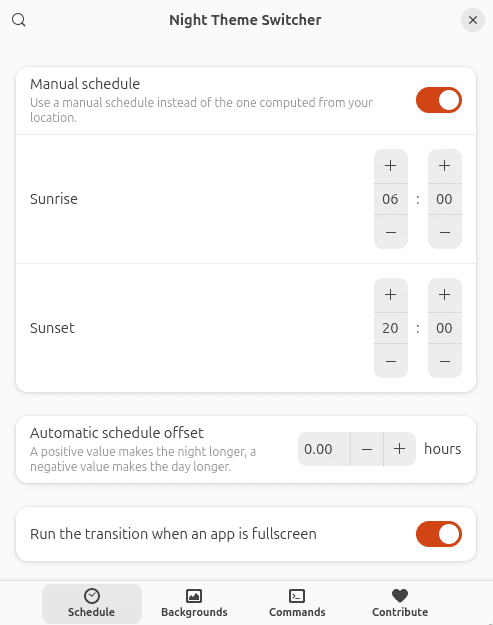Increase the automatic schedule offset
The width and height of the screenshot is (493, 625).
click(x=399, y=449)
